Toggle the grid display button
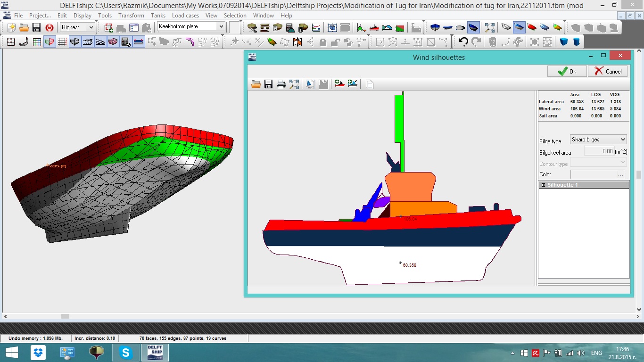This screenshot has width=644, height=362. click(62, 42)
